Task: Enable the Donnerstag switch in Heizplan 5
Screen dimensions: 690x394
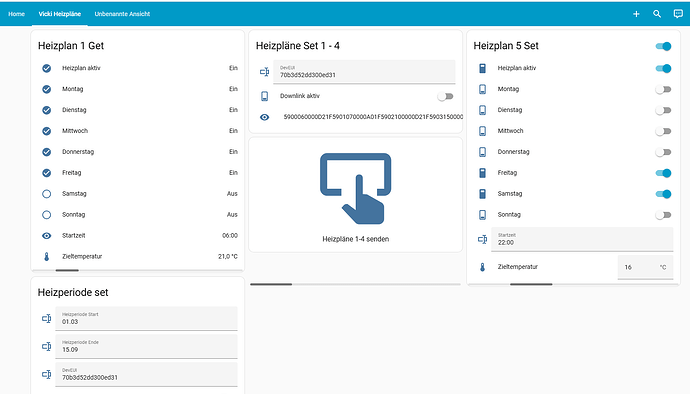Action: point(663,152)
